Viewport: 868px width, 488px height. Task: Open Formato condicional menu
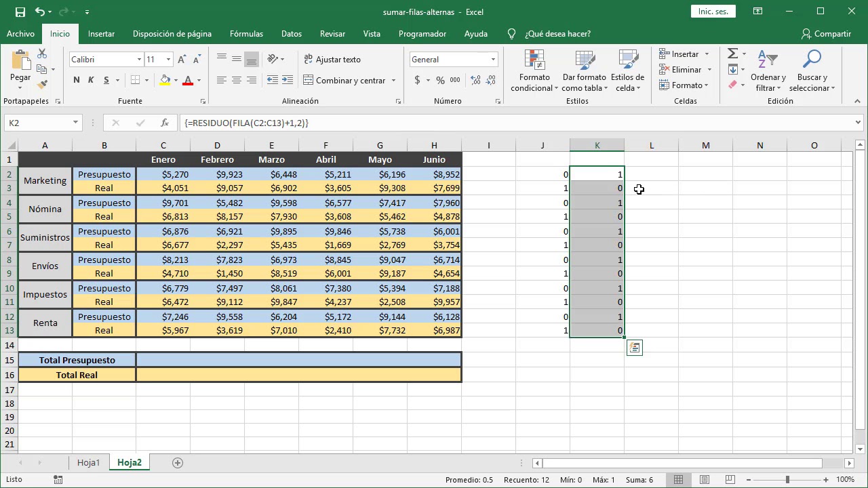(534, 71)
